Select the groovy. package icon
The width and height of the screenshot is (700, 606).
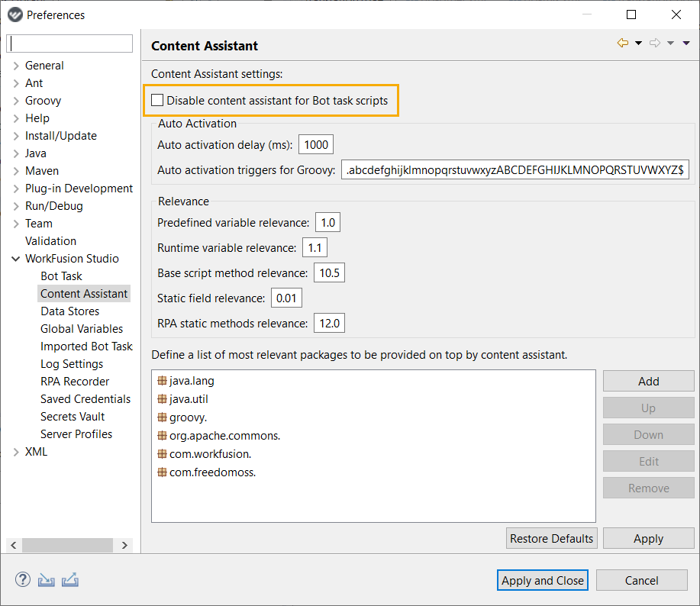(162, 417)
